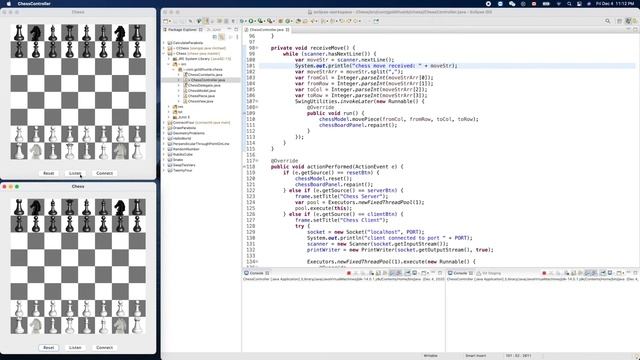Open the tab beside the right Console

pyautogui.click(x=489, y=273)
